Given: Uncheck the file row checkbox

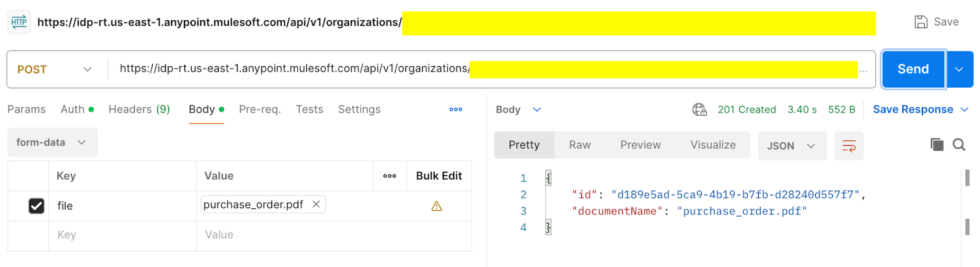Looking at the screenshot, I should [36, 206].
